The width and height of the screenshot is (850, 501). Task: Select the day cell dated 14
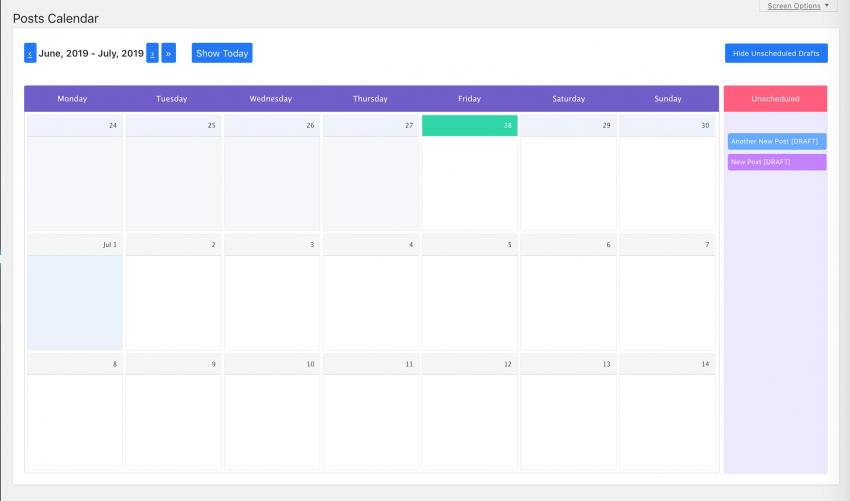tap(667, 412)
